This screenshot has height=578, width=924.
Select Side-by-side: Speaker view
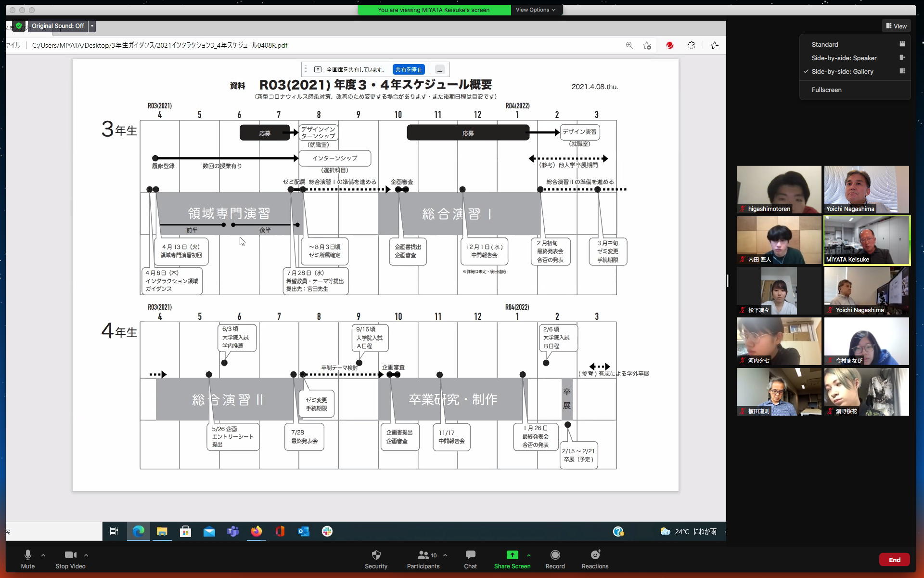click(844, 58)
